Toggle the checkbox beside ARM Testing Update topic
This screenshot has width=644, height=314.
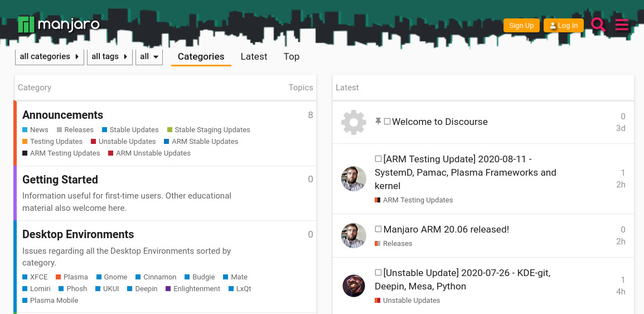point(378,158)
